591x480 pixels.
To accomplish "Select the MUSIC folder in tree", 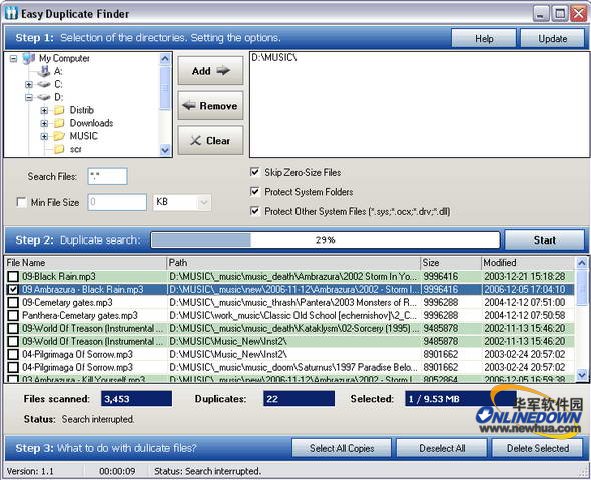I will 84,136.
